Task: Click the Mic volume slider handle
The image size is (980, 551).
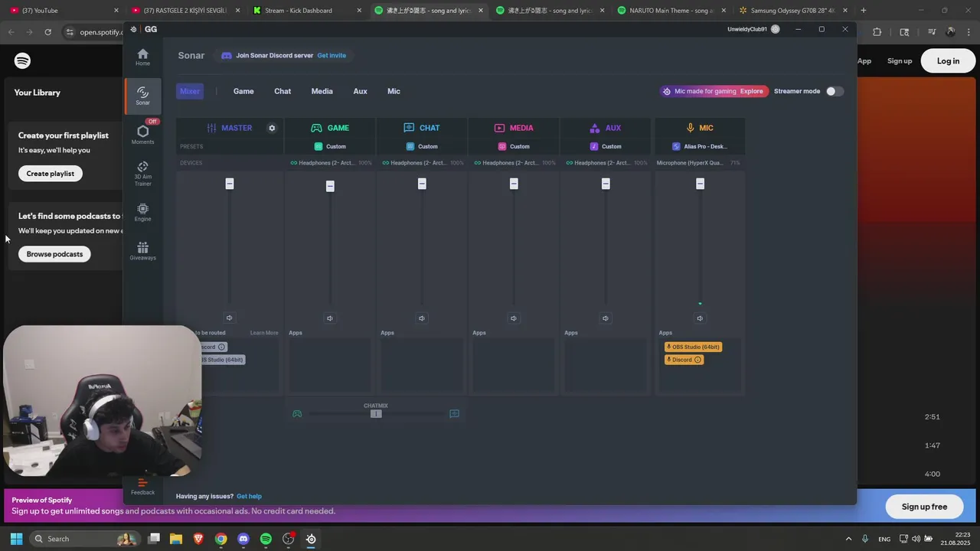Action: (700, 184)
